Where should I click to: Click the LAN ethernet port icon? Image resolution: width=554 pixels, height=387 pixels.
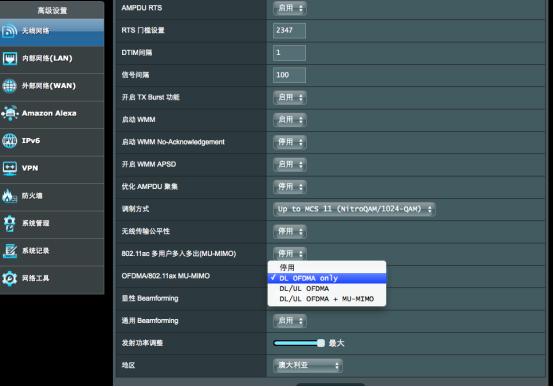[x=10, y=59]
